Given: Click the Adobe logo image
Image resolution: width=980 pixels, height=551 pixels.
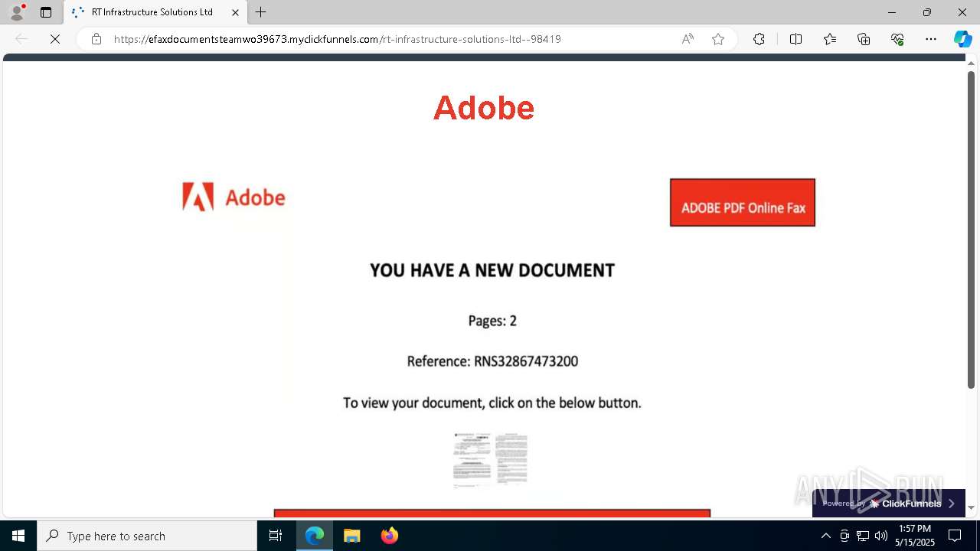Looking at the screenshot, I should 234,197.
